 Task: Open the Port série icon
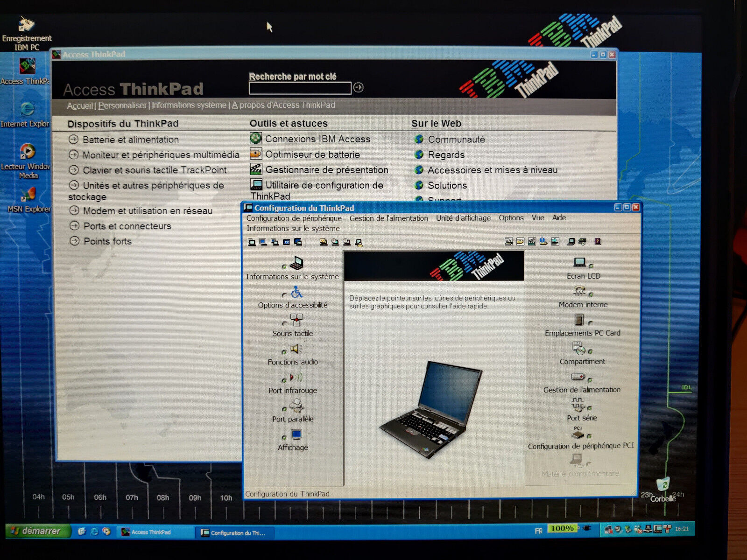578,404
